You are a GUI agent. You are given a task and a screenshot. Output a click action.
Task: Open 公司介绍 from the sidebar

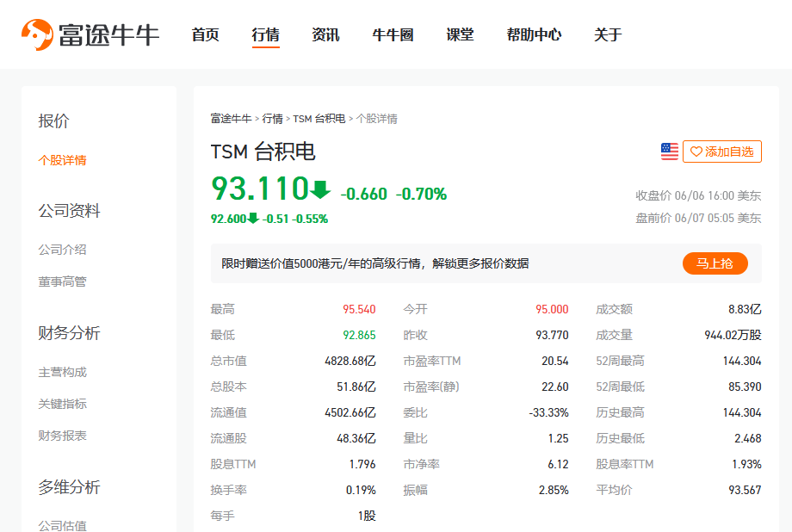pos(65,250)
